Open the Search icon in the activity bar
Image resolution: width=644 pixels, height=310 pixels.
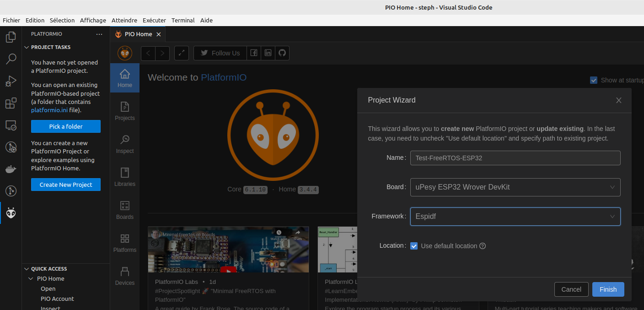tap(11, 59)
